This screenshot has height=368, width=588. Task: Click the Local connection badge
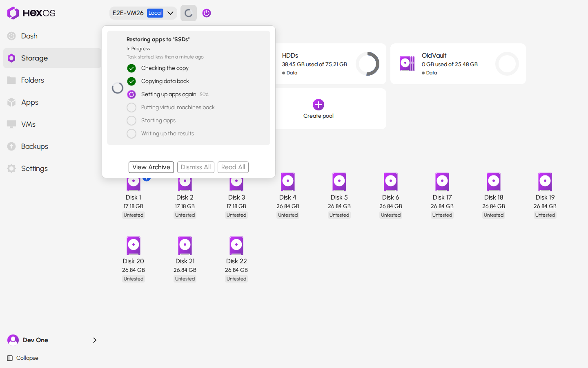[155, 13]
